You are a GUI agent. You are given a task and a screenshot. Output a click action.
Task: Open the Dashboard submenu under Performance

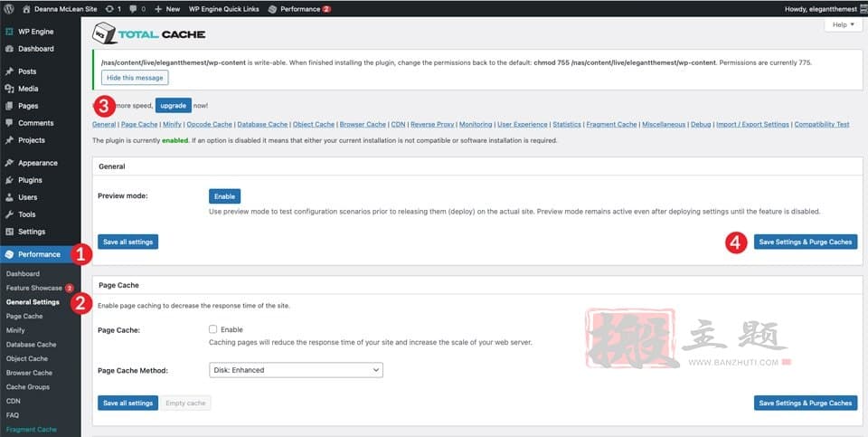[x=23, y=273]
